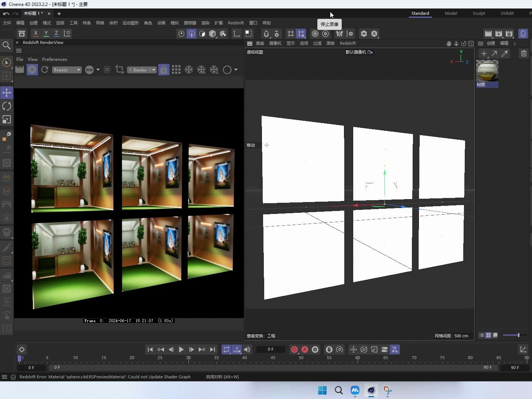Click the render to picture viewer clapperboard icon

point(499,33)
